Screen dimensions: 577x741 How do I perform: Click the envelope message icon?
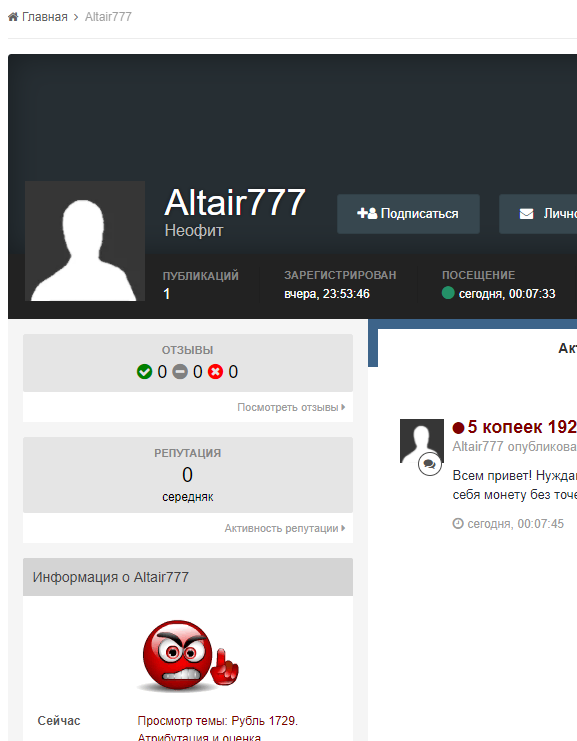(x=526, y=214)
